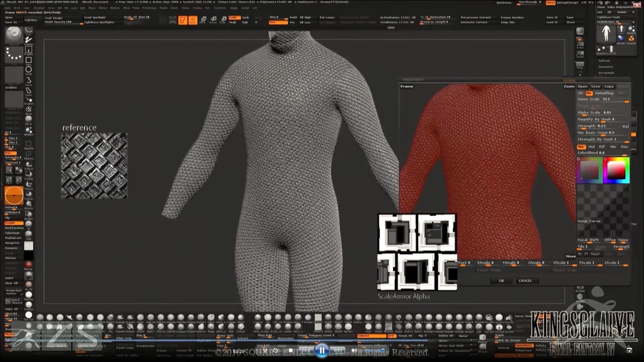Toggle the Rel button beside Strength

click(x=625, y=127)
